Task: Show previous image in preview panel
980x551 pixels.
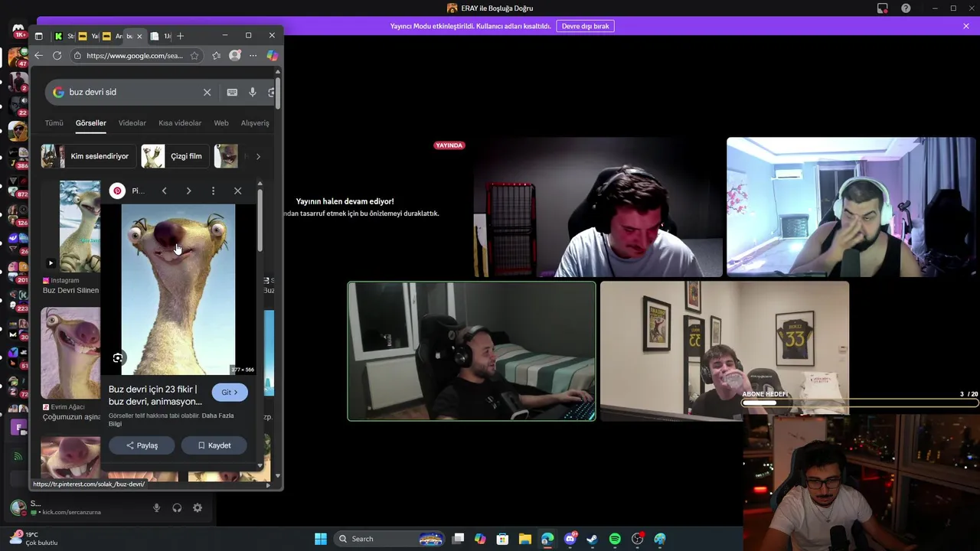Action: coord(164,191)
